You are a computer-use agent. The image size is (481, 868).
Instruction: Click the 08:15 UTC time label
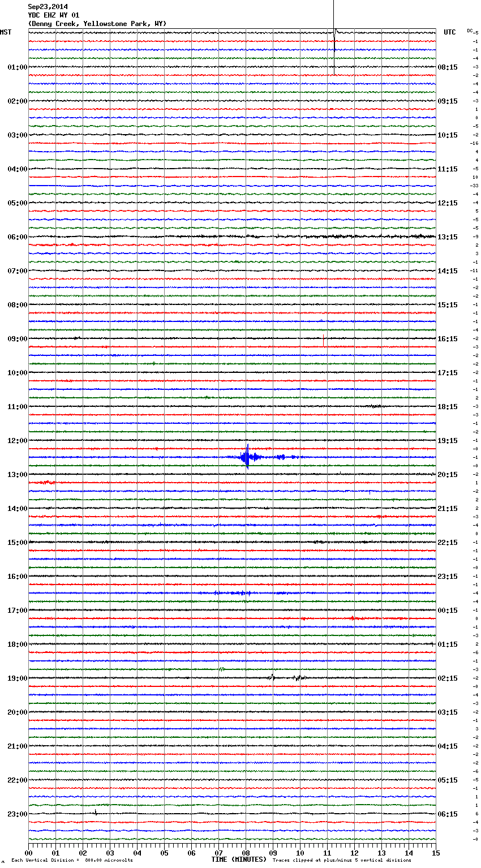(448, 67)
